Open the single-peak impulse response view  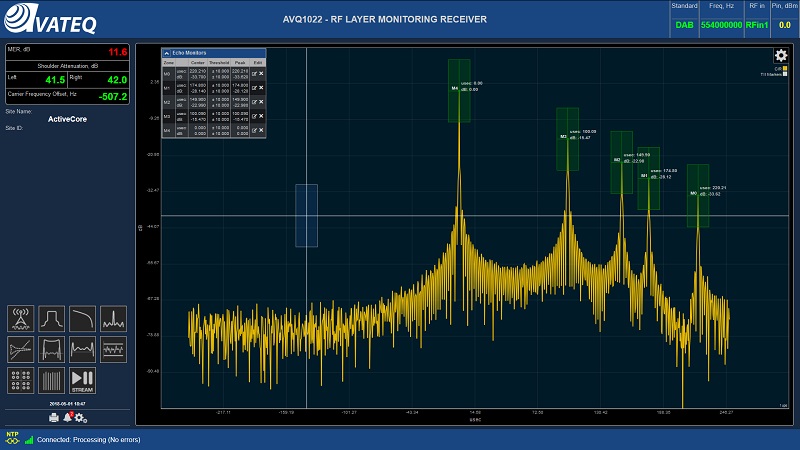[x=114, y=318]
